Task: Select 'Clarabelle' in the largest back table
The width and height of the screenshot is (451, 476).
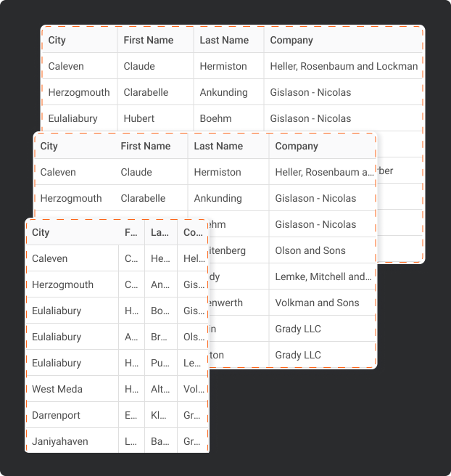Action: [x=146, y=92]
